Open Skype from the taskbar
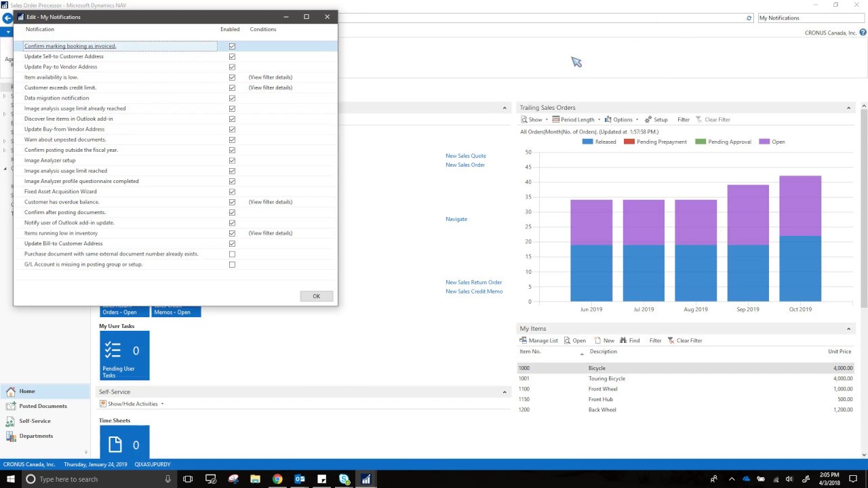Image resolution: width=868 pixels, height=488 pixels. (344, 479)
